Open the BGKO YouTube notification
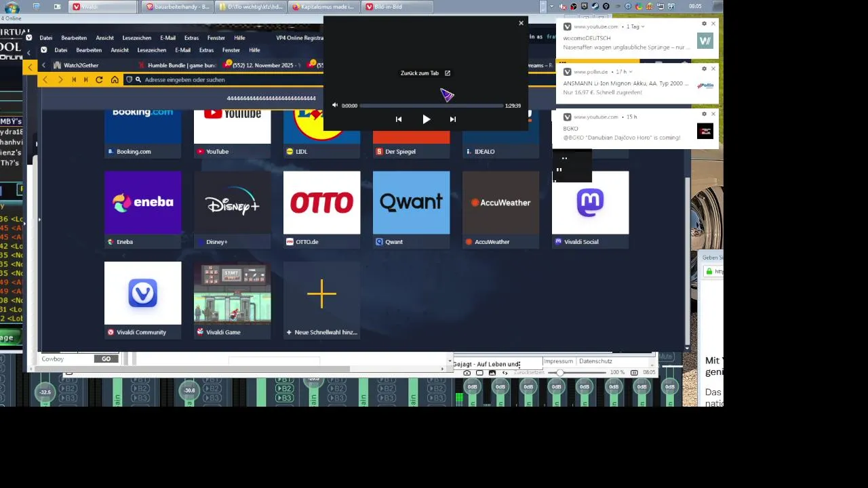 point(637,127)
